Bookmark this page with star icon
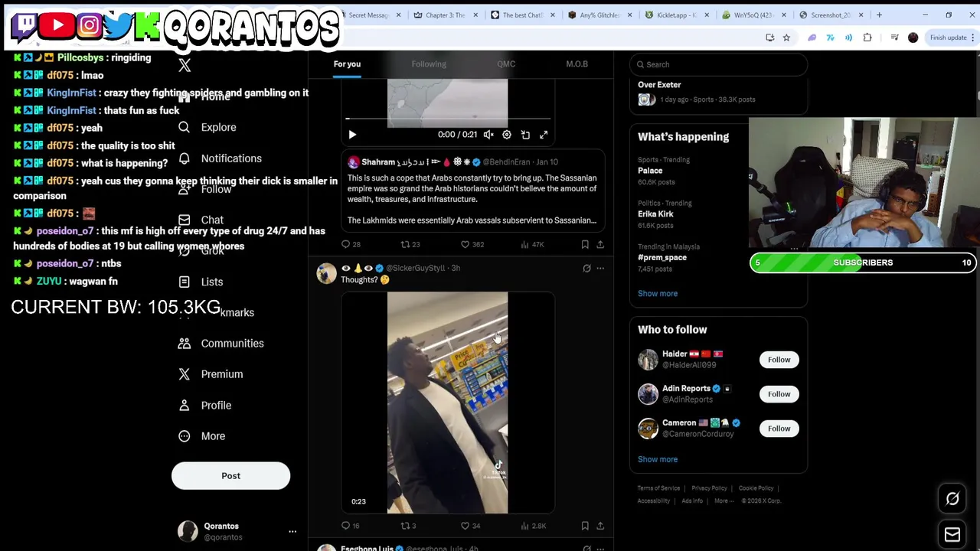Image resolution: width=980 pixels, height=551 pixels. coord(786,37)
